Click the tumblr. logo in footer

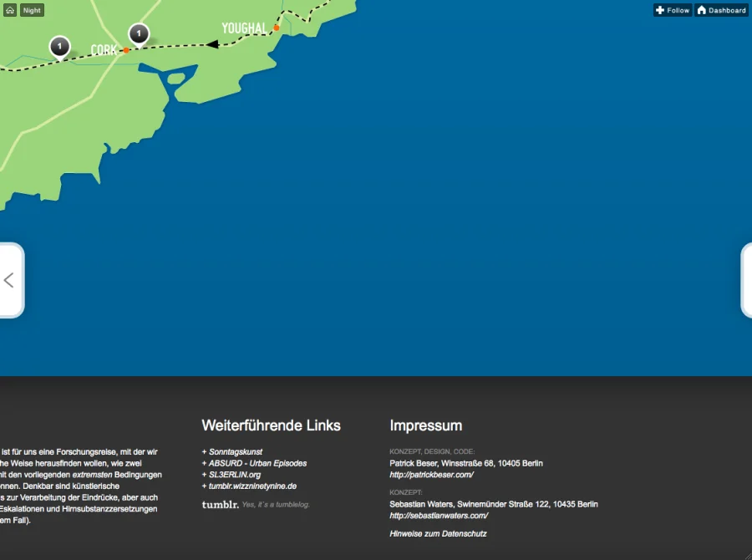(220, 505)
